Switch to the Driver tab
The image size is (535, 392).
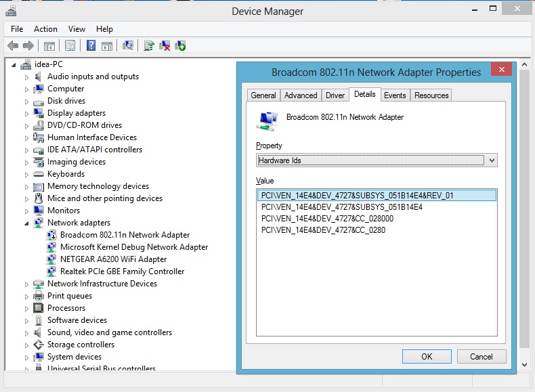(x=335, y=95)
